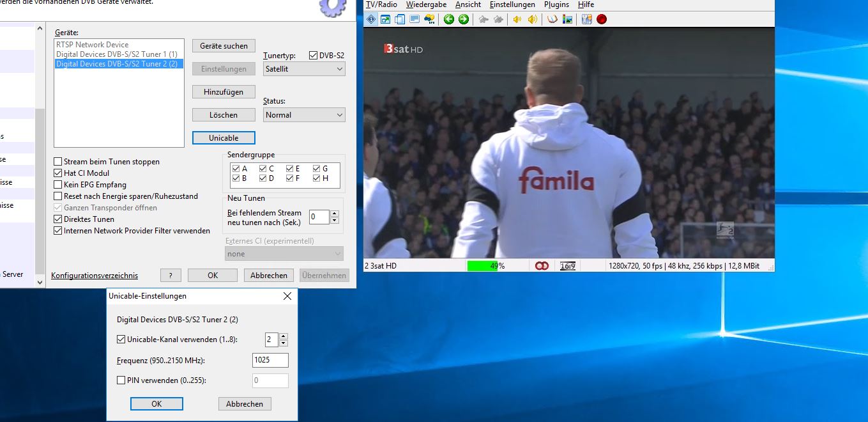Open the Konfigurationsverzeichnis link

95,276
